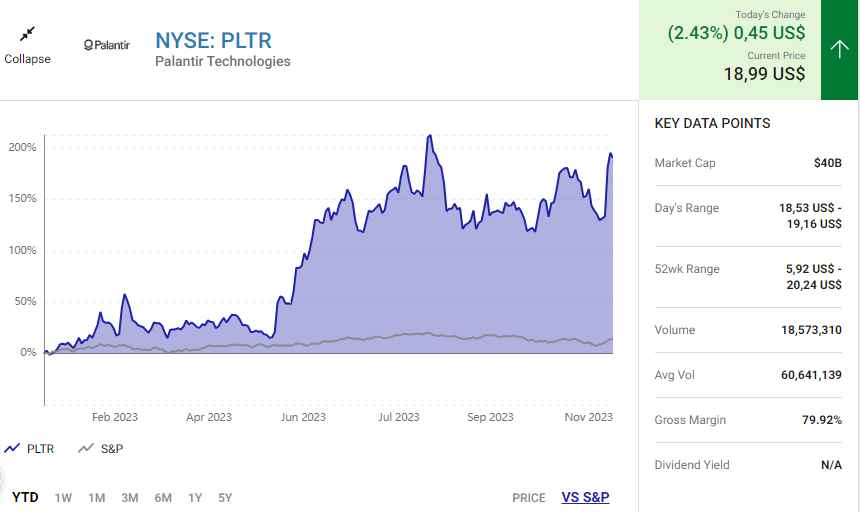Select the 5Y time range
This screenshot has width=860, height=512.
[225, 498]
